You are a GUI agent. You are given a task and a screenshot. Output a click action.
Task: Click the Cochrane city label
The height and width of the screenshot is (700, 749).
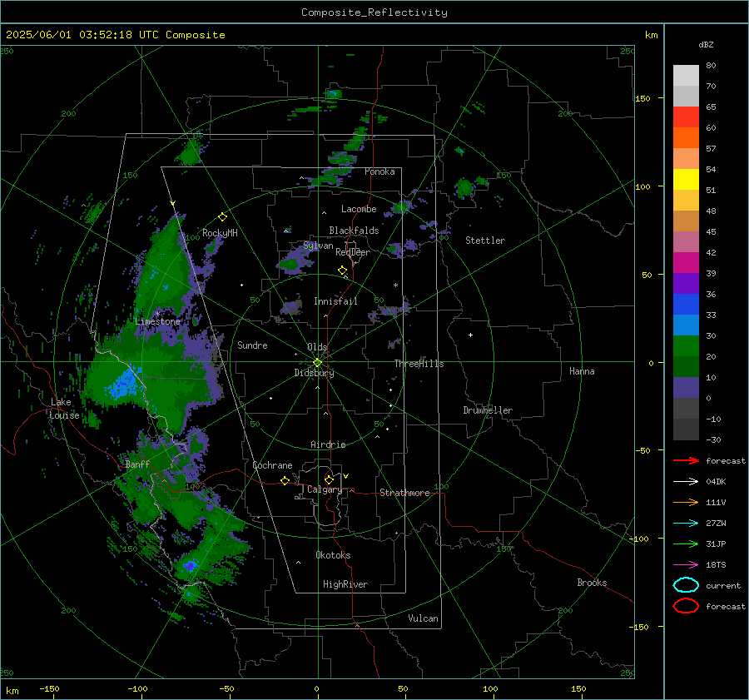[x=272, y=465]
